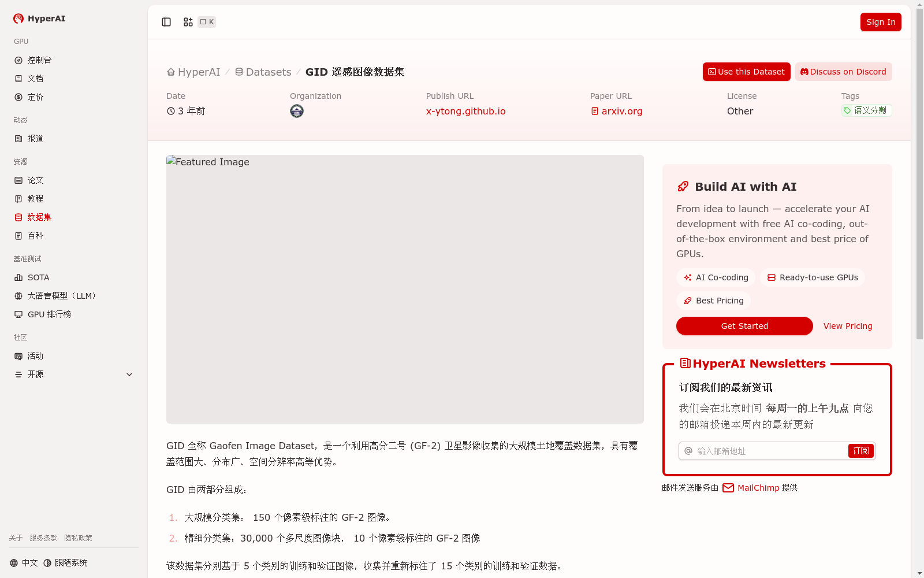Go to 报道 news section
The width and height of the screenshot is (924, 578).
pyautogui.click(x=74, y=139)
